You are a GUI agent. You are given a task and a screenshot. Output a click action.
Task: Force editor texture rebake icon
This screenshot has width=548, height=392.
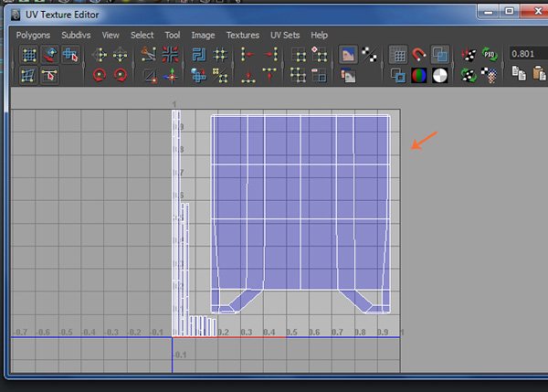point(469,75)
